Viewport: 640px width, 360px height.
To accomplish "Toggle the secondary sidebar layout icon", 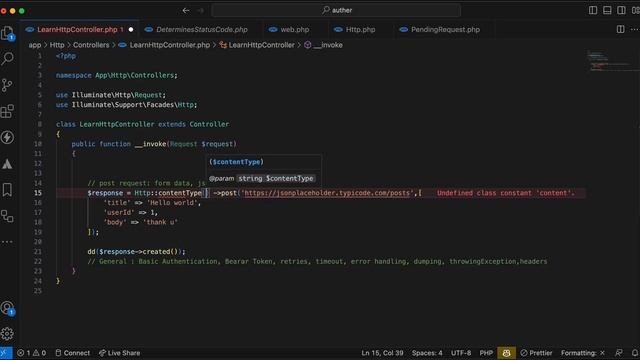I will (x=621, y=10).
